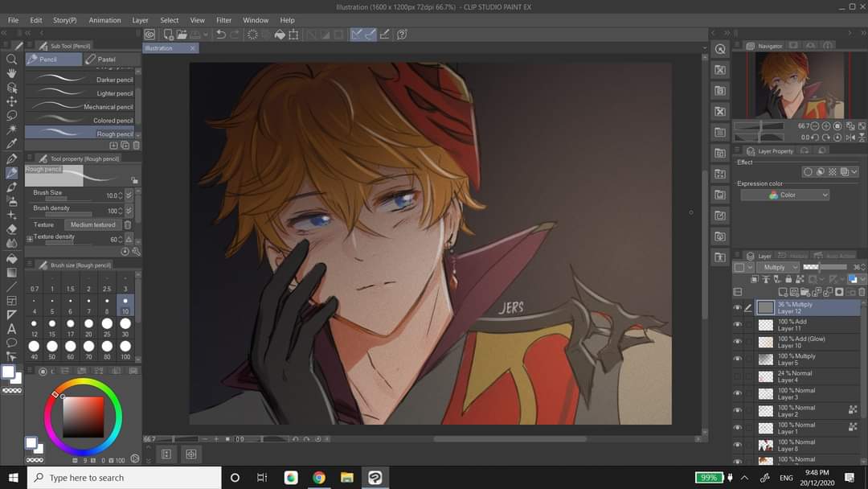Open the Layer Property panel menu icon
868x489 pixels.
point(737,150)
